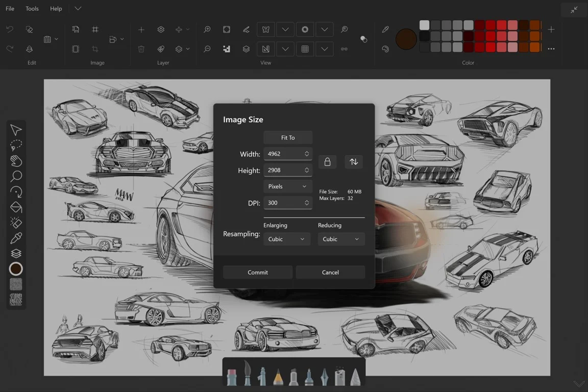Toggle the aspect ratio lock button
This screenshot has width=588, height=392.
(x=327, y=162)
